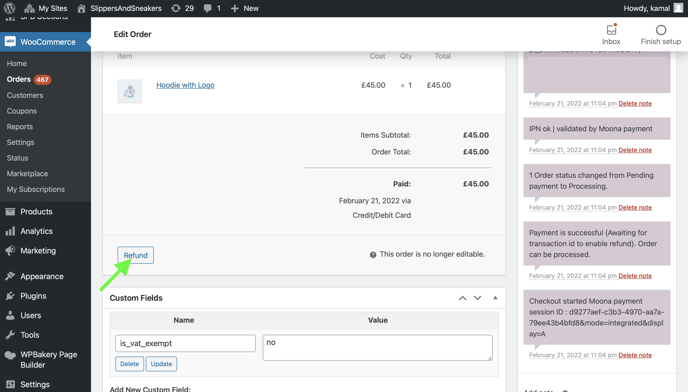Viewport: 688px width, 392px height.
Task: Delete the Payment is successful note
Action: 635,276
